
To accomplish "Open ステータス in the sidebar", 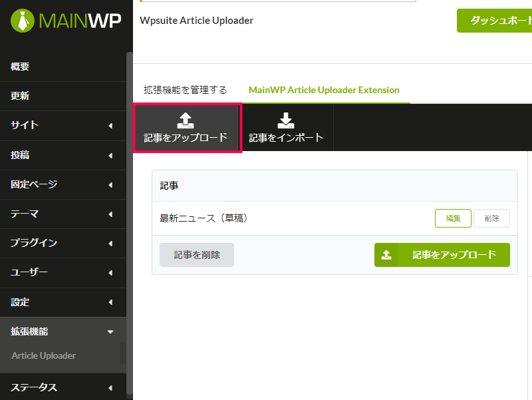I will (63, 387).
